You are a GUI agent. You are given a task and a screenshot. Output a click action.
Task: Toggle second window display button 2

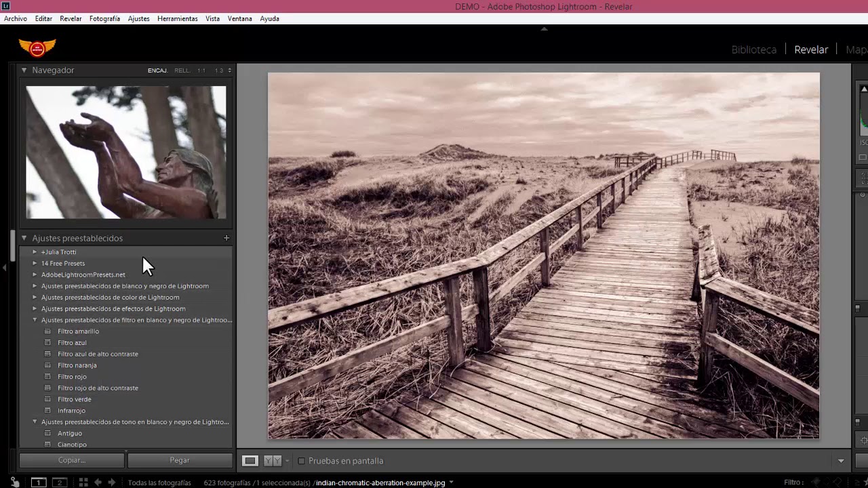[60, 483]
